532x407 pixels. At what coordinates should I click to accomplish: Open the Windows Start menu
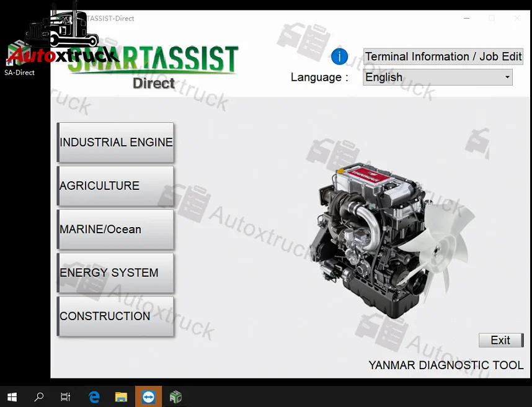click(x=12, y=396)
